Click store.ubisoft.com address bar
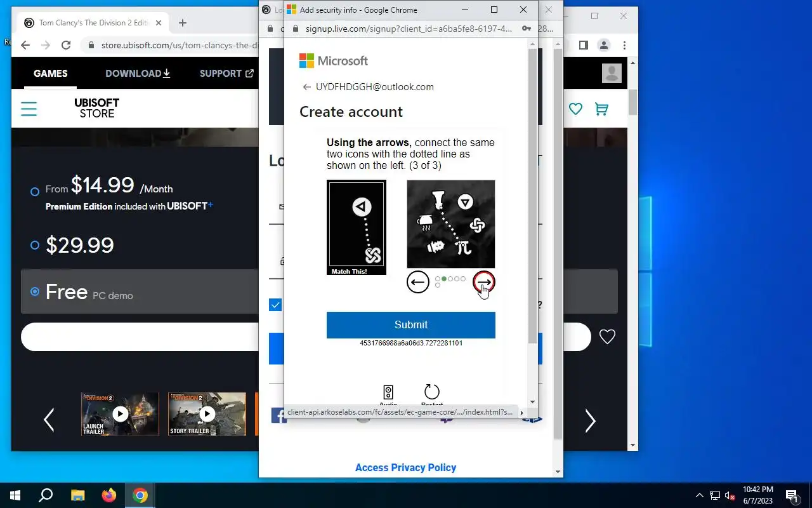812x508 pixels. pyautogui.click(x=180, y=45)
